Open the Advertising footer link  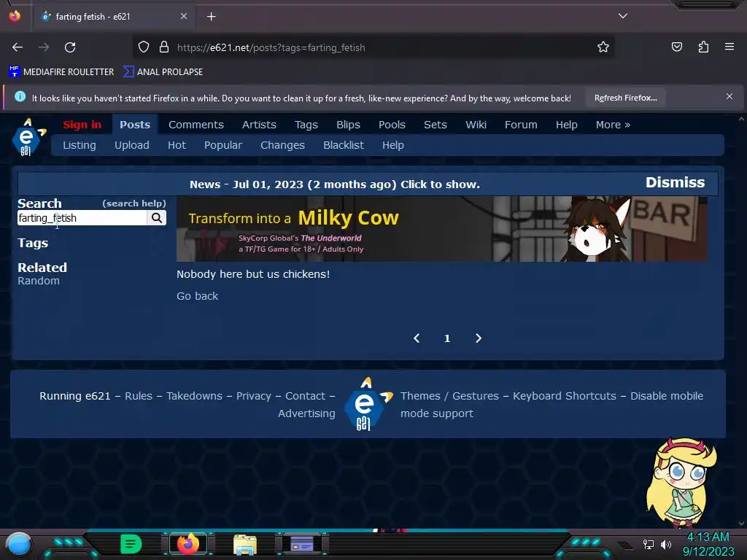[x=306, y=413]
